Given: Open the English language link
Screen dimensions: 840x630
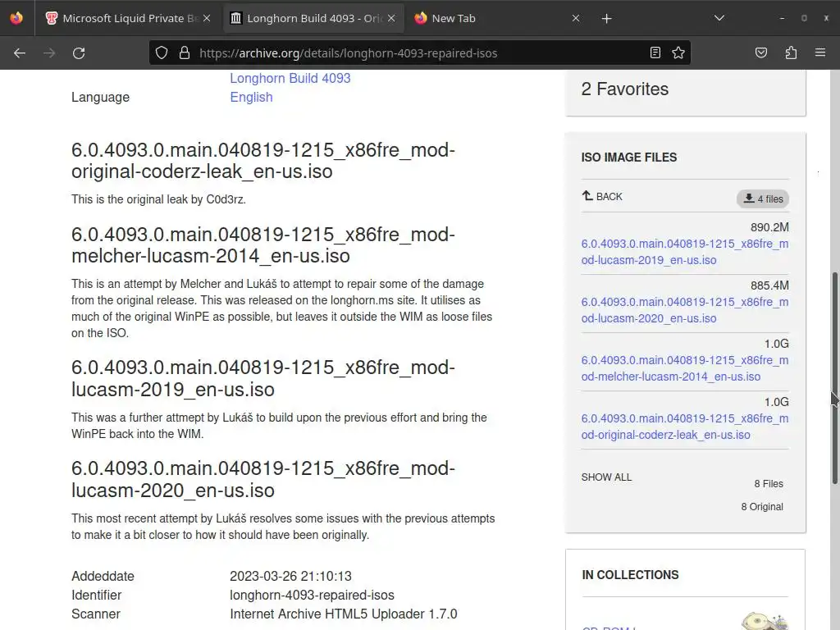Looking at the screenshot, I should tap(251, 97).
